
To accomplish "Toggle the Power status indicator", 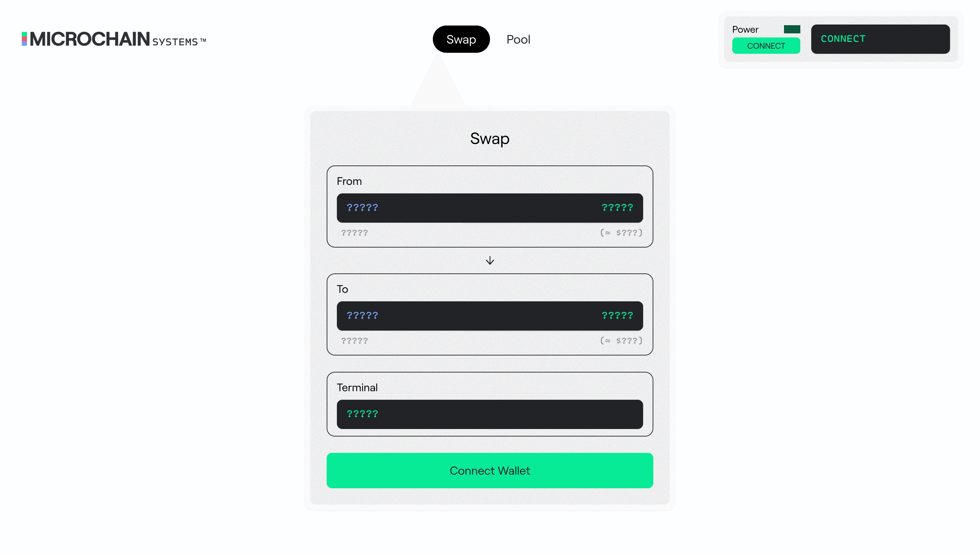I will point(792,28).
